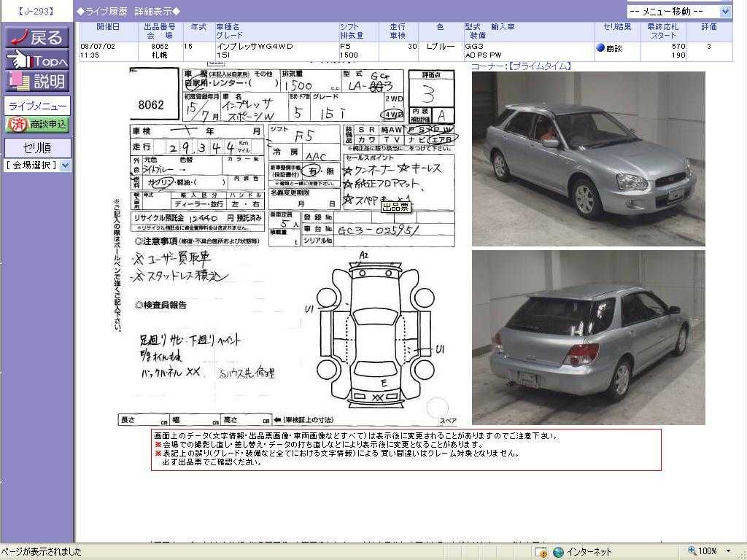
Task: Open ライブメニュー live menu
Action: pos(37,106)
